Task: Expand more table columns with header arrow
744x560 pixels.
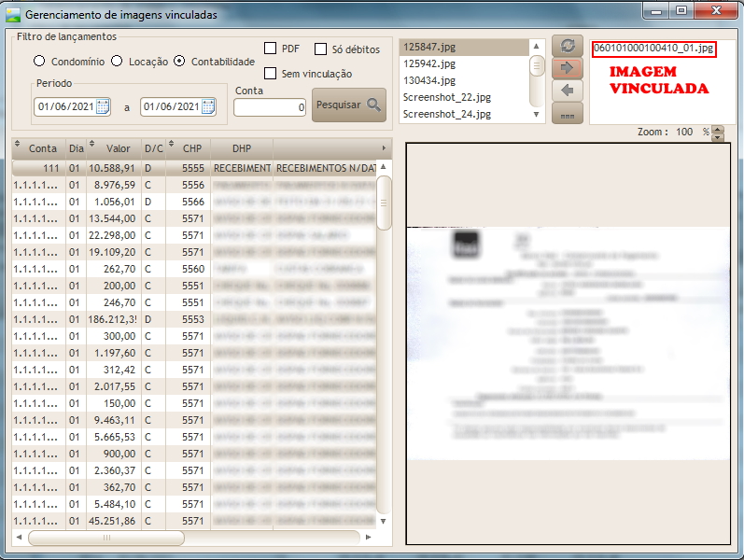Action: (x=384, y=147)
